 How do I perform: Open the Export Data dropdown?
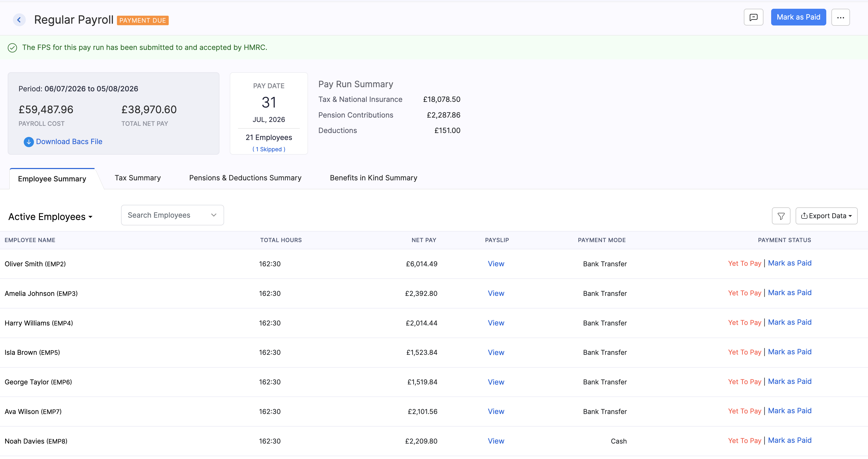[826, 216]
